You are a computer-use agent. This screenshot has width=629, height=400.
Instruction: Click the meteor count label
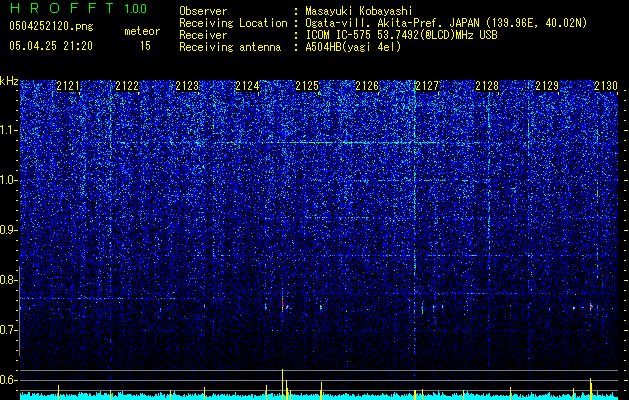pyautogui.click(x=142, y=31)
